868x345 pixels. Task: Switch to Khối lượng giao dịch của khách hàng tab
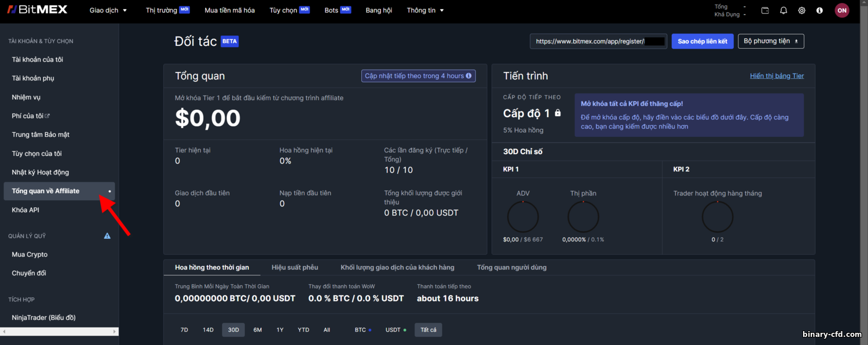pyautogui.click(x=397, y=267)
